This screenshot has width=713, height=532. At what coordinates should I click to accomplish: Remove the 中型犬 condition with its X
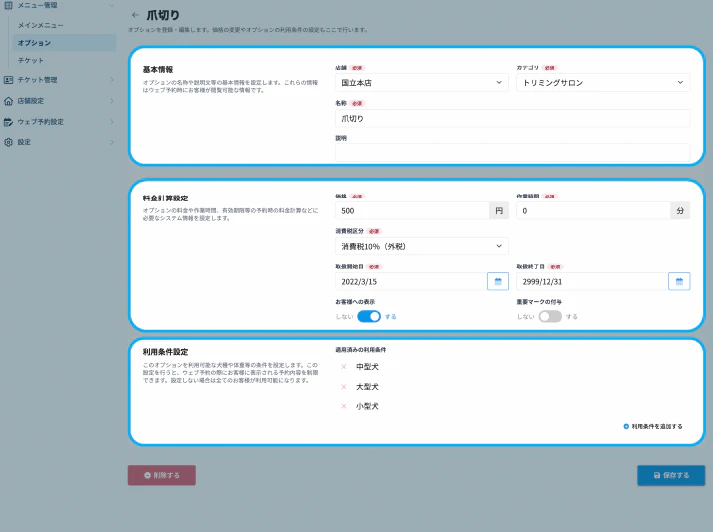(344, 367)
